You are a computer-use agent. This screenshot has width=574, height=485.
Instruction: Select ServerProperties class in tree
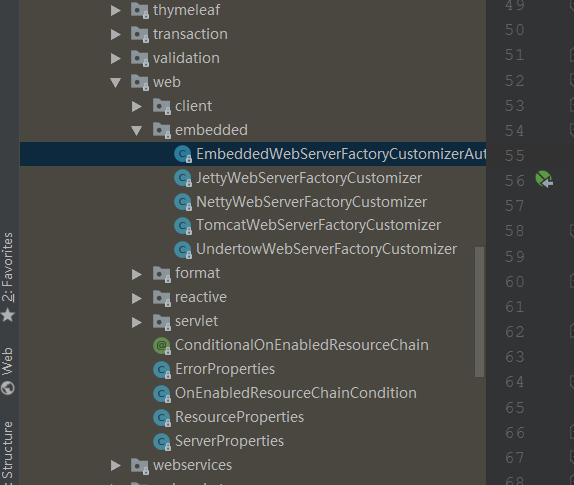230,441
